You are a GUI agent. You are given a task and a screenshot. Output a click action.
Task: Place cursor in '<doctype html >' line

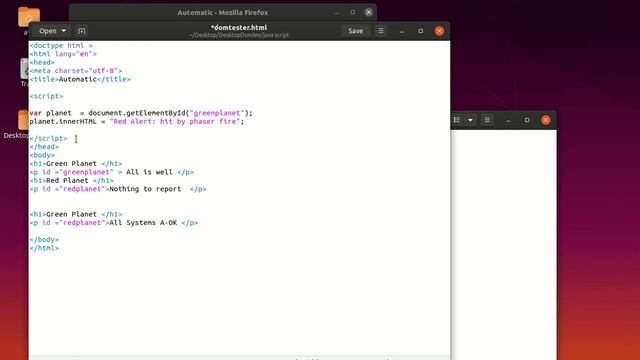[x=61, y=45]
